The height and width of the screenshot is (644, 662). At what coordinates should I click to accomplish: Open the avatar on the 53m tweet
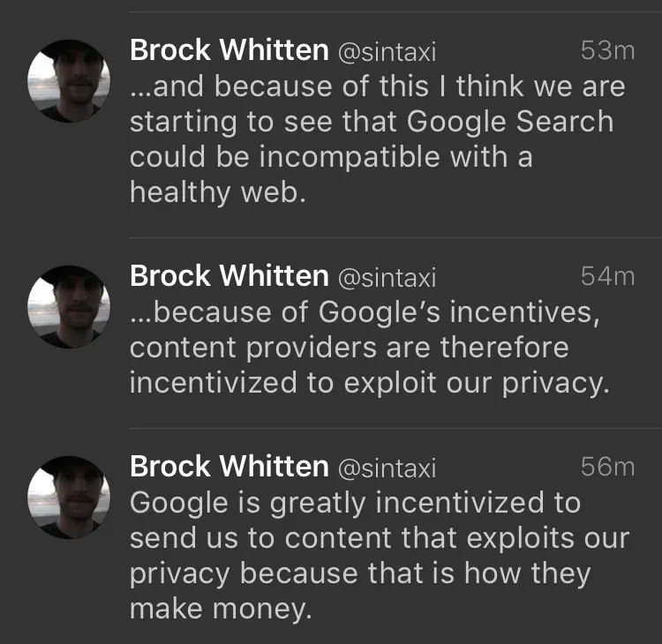69,81
